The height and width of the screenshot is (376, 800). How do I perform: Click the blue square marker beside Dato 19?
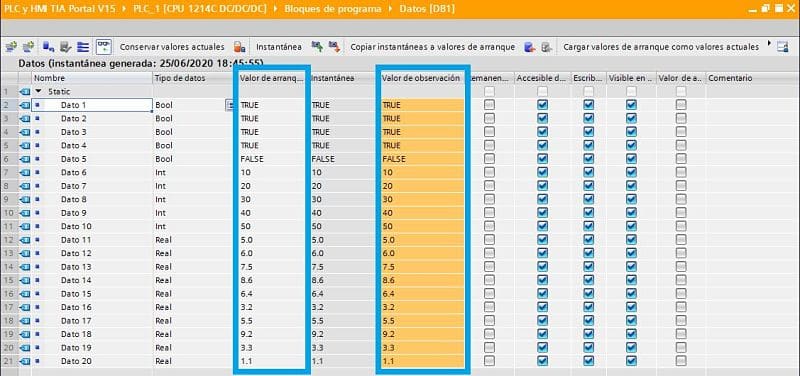point(37,347)
